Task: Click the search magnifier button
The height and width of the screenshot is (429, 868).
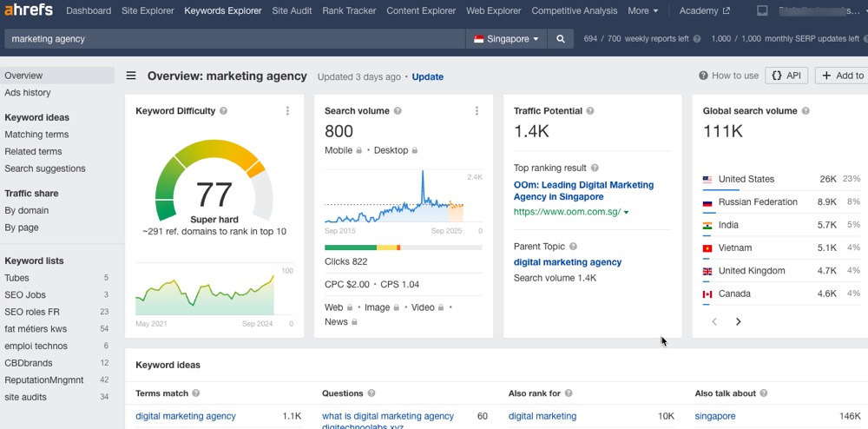Action: [561, 39]
